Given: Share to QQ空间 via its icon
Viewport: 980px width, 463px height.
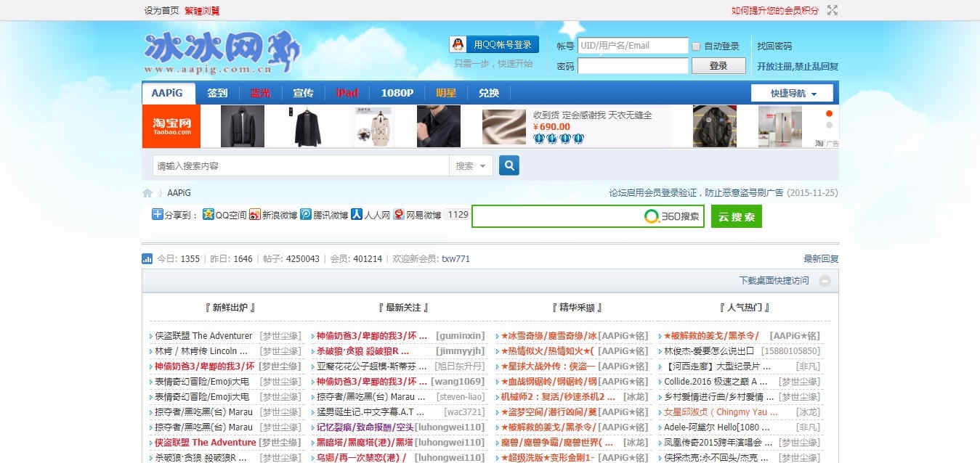Looking at the screenshot, I should [208, 215].
